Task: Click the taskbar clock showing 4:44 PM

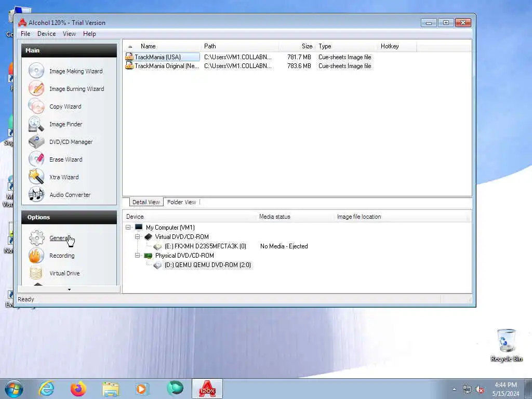Action: [506, 389]
